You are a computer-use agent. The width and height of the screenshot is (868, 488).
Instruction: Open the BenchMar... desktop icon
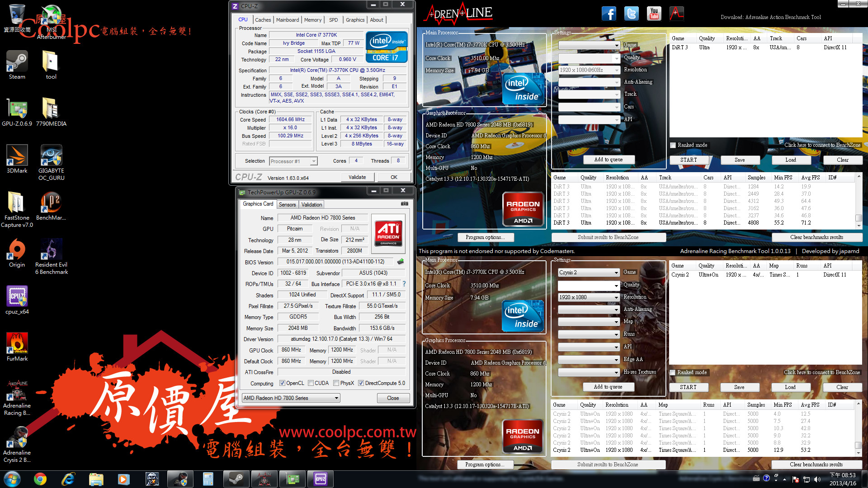(51, 205)
